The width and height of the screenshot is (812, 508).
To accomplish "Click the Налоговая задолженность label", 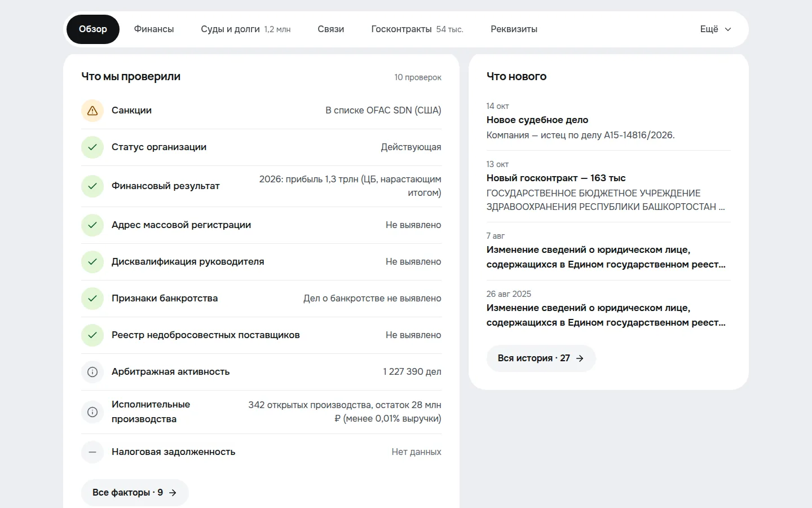I will click(174, 452).
